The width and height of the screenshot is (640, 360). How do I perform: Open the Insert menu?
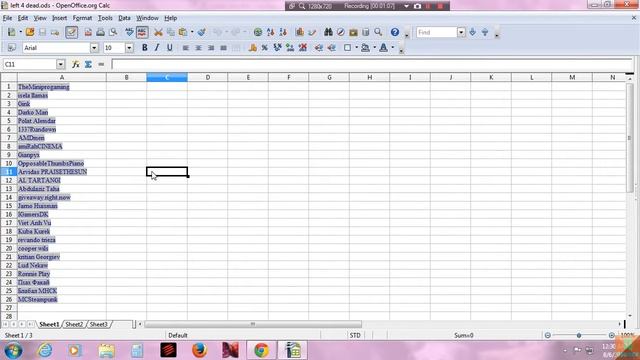[59, 18]
